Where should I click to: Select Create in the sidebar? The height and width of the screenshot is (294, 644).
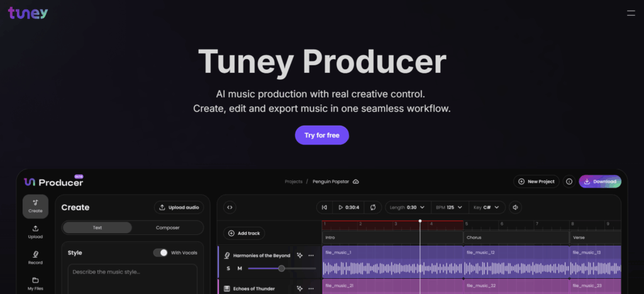point(35,206)
